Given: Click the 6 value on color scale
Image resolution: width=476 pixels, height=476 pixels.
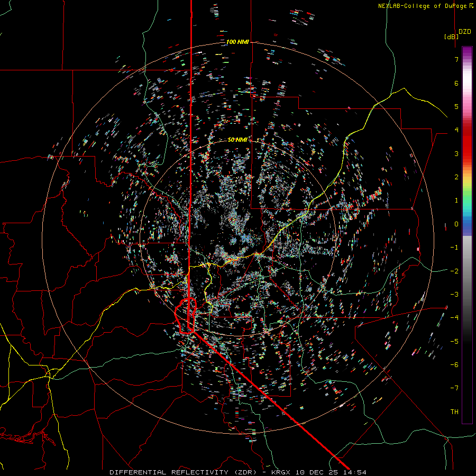Looking at the screenshot, I should click(456, 83).
